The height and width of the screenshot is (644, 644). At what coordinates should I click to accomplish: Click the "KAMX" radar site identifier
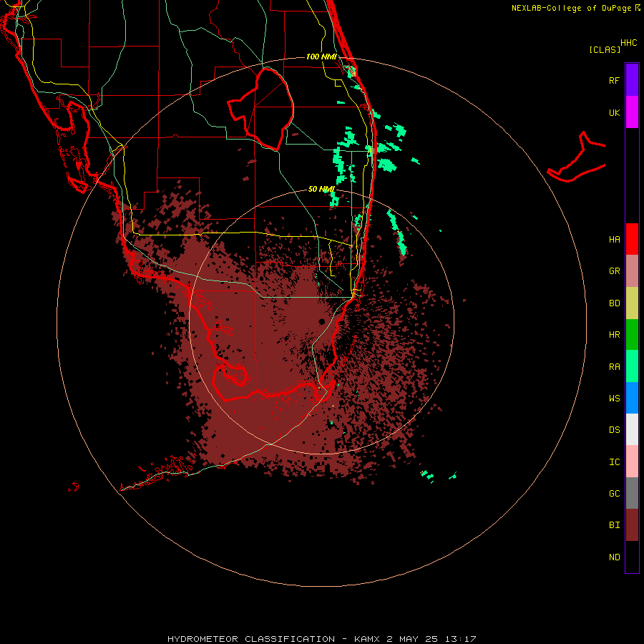tap(367, 639)
